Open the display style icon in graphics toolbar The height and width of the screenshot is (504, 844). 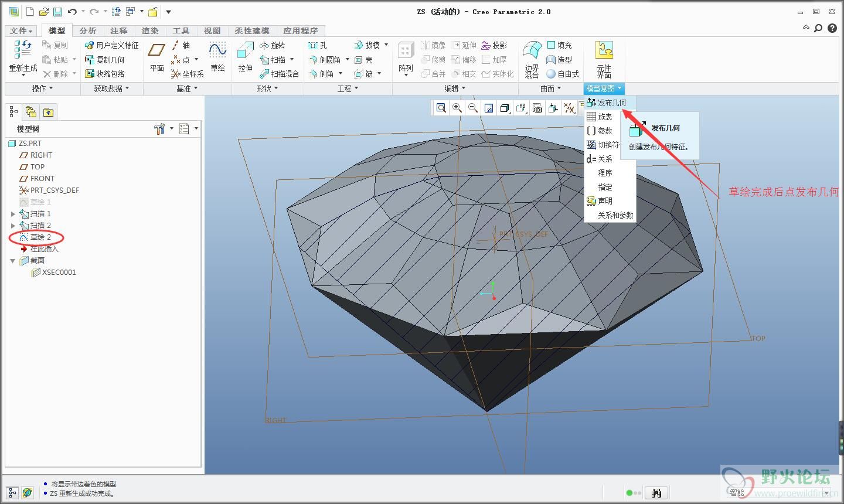pyautogui.click(x=505, y=108)
